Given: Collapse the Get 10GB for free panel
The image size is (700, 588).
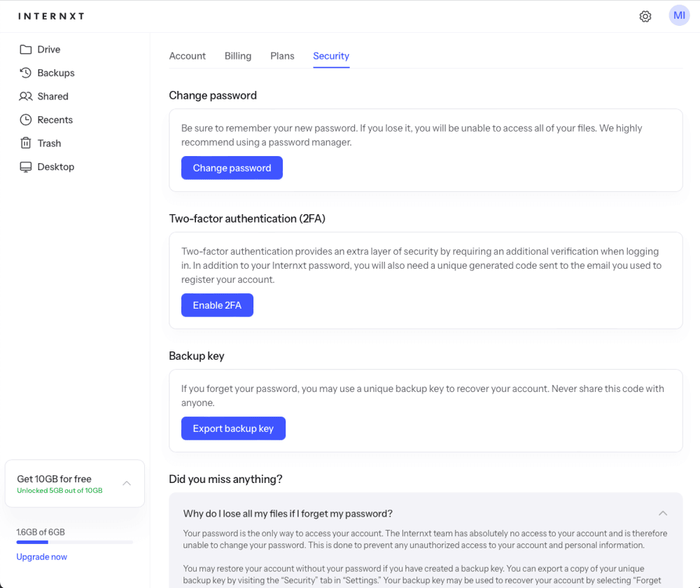Looking at the screenshot, I should pyautogui.click(x=127, y=483).
